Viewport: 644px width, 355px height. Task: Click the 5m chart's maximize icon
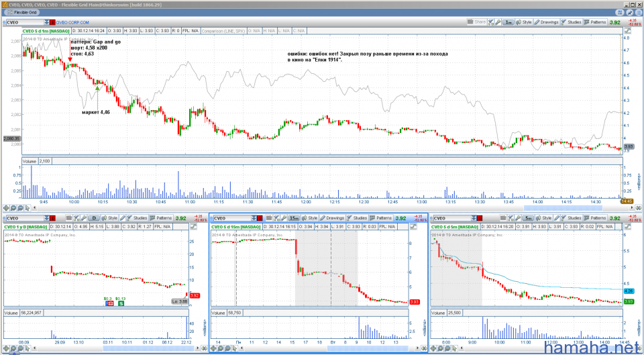pos(628,226)
